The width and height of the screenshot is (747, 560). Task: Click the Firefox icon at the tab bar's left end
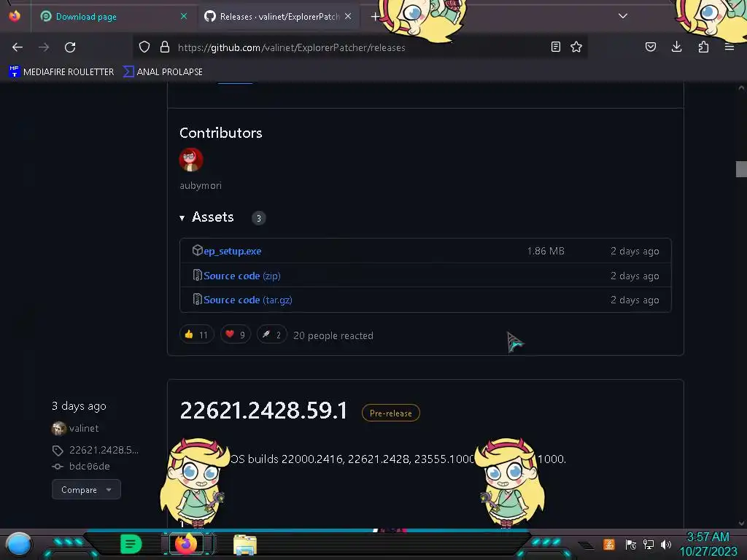(15, 16)
